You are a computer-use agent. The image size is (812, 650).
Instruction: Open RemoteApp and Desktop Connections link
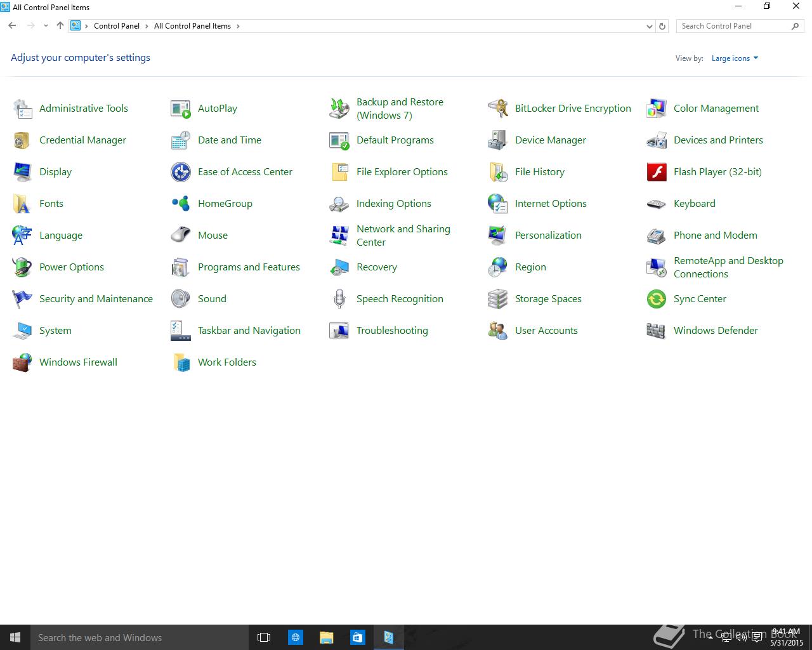click(728, 267)
